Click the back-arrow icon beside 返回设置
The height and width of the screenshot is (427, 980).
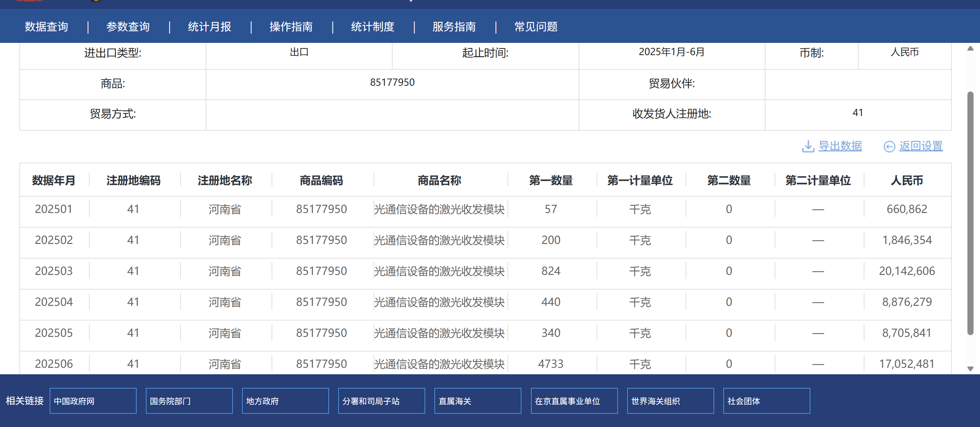[889, 146]
